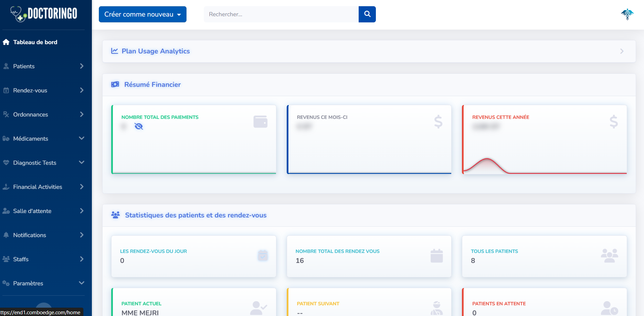Go to Tableau de bord
The image size is (644, 316).
(x=35, y=42)
